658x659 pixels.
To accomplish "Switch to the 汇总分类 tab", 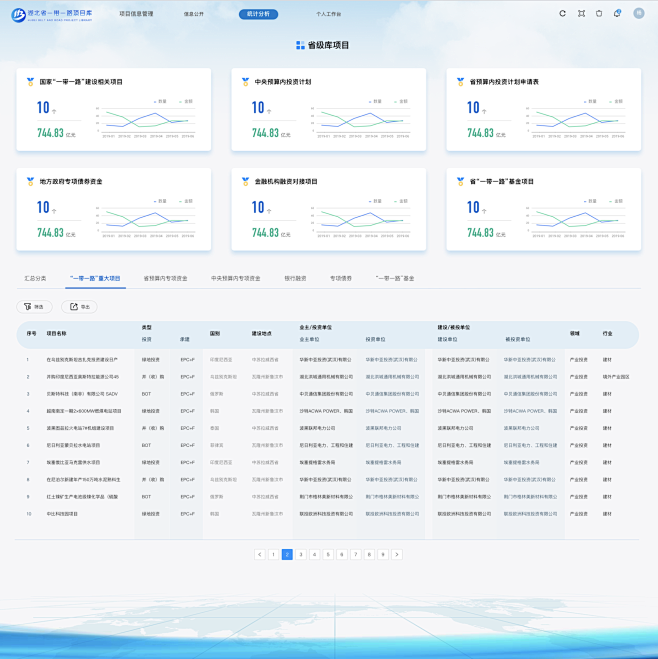I will (x=35, y=278).
